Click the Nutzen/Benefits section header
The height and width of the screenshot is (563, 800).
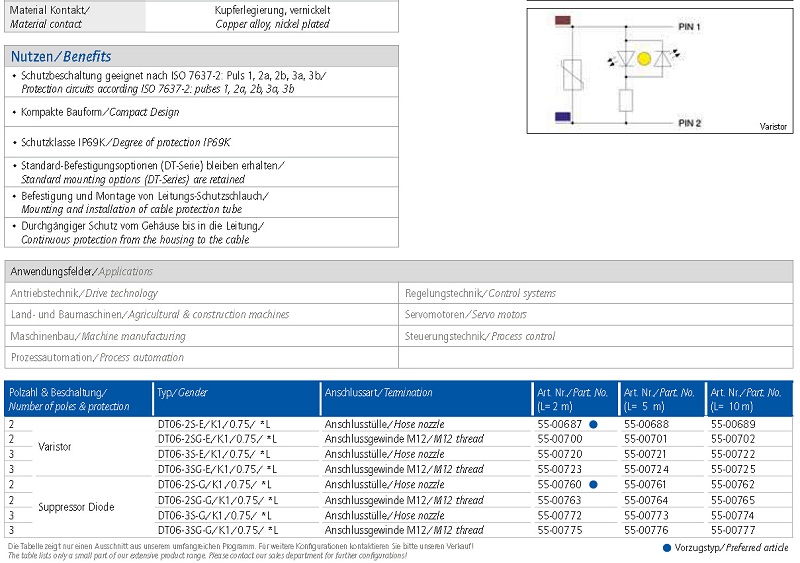point(61,56)
